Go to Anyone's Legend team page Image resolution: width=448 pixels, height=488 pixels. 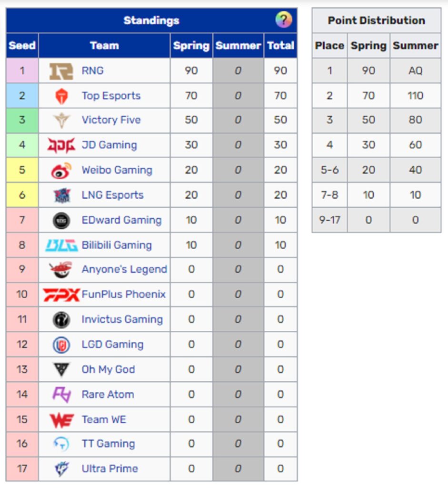[124, 270]
